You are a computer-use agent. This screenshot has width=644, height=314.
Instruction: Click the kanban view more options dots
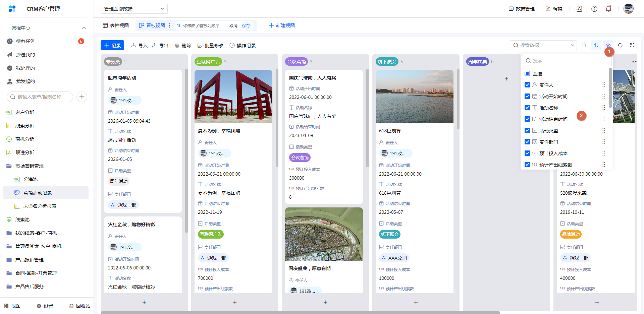coord(170,25)
